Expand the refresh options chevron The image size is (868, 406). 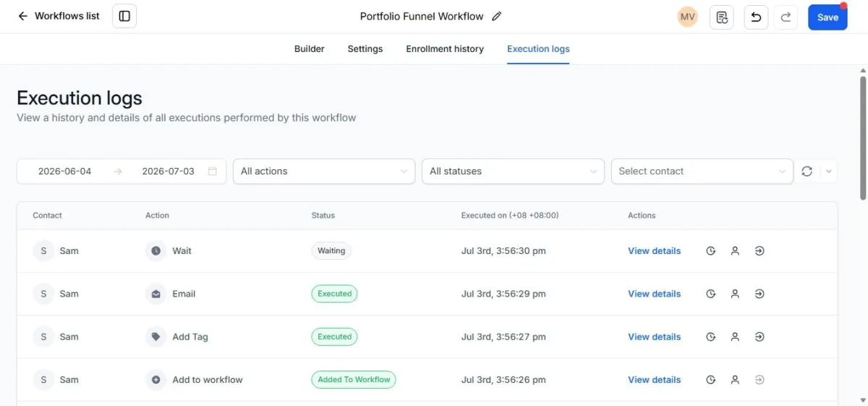829,172
